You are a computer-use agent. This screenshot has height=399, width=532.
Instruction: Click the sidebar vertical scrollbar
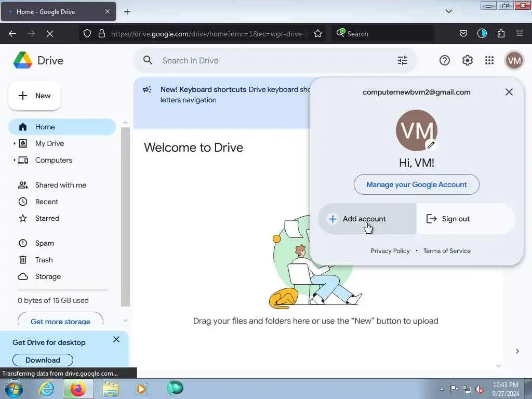coord(125,217)
